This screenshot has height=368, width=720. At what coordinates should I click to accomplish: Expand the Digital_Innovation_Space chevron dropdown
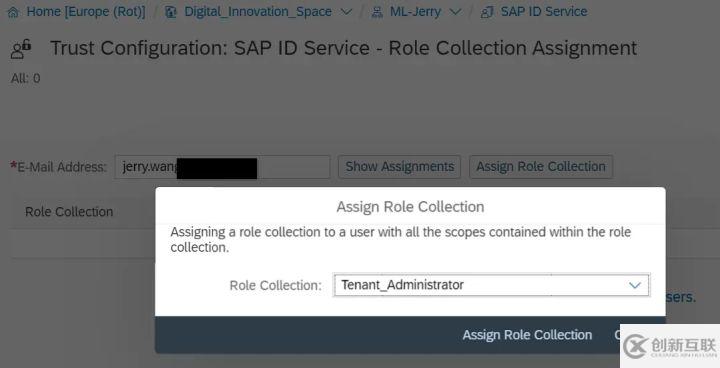pyautogui.click(x=347, y=12)
